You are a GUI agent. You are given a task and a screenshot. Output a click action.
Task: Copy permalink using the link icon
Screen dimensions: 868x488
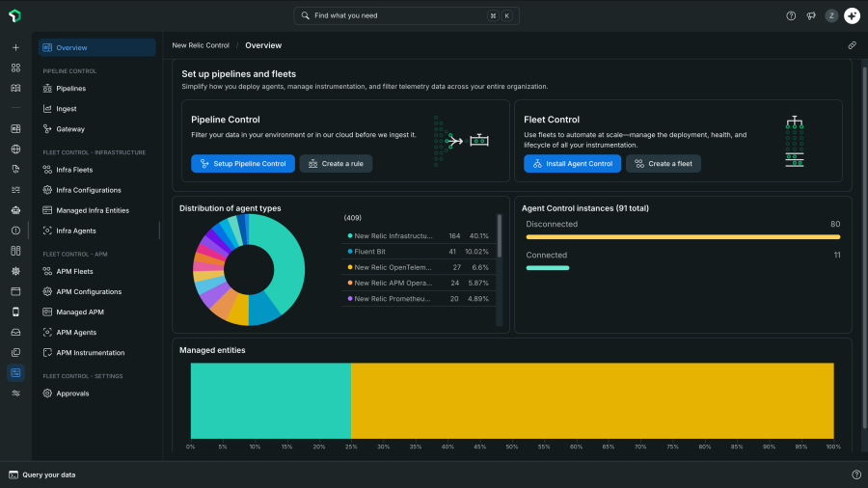click(852, 45)
